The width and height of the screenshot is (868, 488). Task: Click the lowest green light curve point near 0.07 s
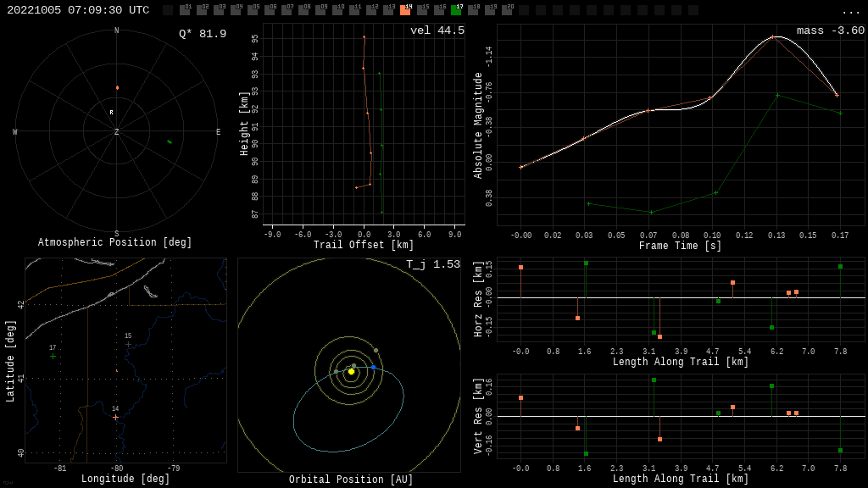(x=652, y=212)
